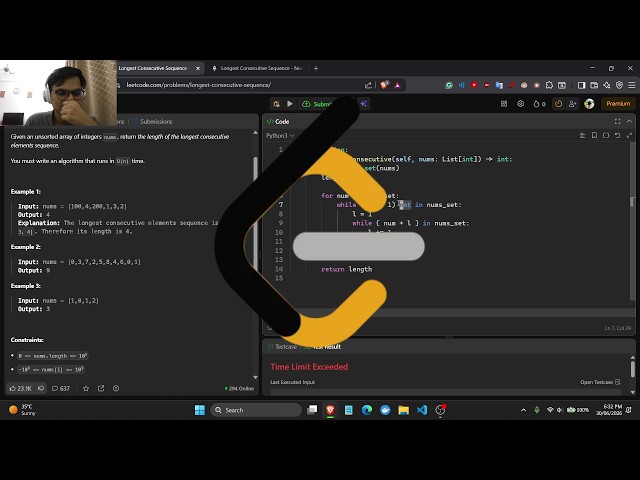Open the weather widget showing 35°C Sunny
This screenshot has width=640, height=480.
pyautogui.click(x=23, y=409)
